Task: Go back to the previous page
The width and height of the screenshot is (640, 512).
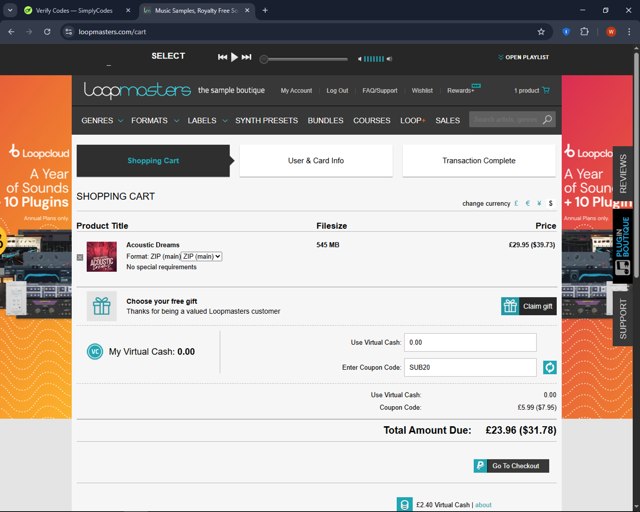Action: point(11,32)
